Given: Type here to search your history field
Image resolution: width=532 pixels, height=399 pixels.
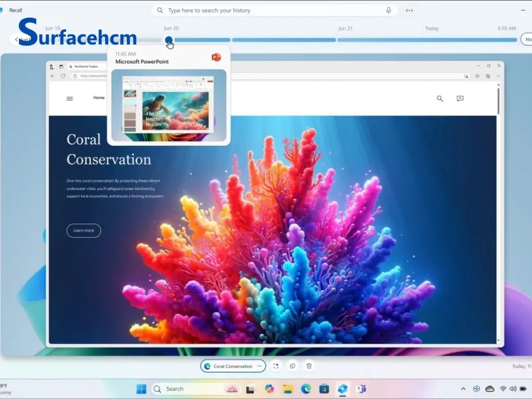Looking at the screenshot, I should pos(274,11).
